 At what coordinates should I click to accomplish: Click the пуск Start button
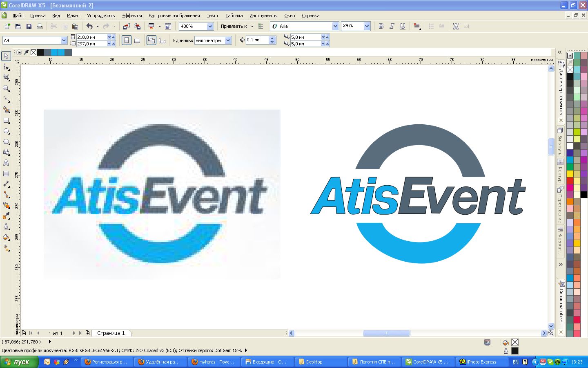coord(19,362)
